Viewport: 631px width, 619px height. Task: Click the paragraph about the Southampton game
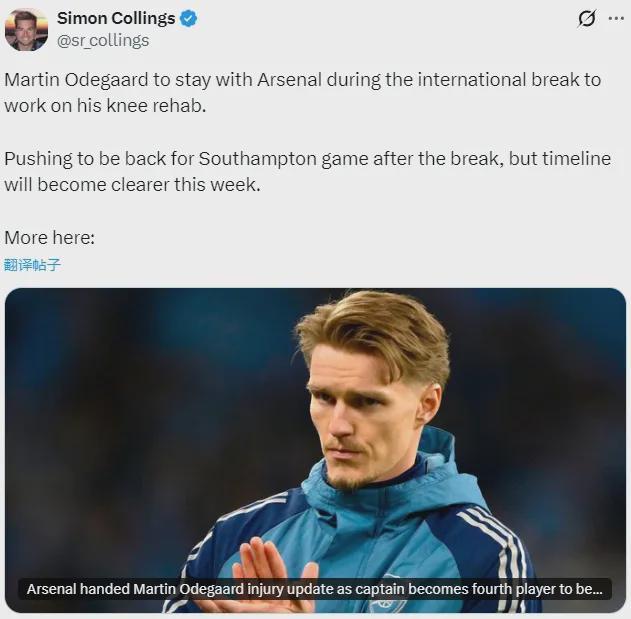click(306, 172)
